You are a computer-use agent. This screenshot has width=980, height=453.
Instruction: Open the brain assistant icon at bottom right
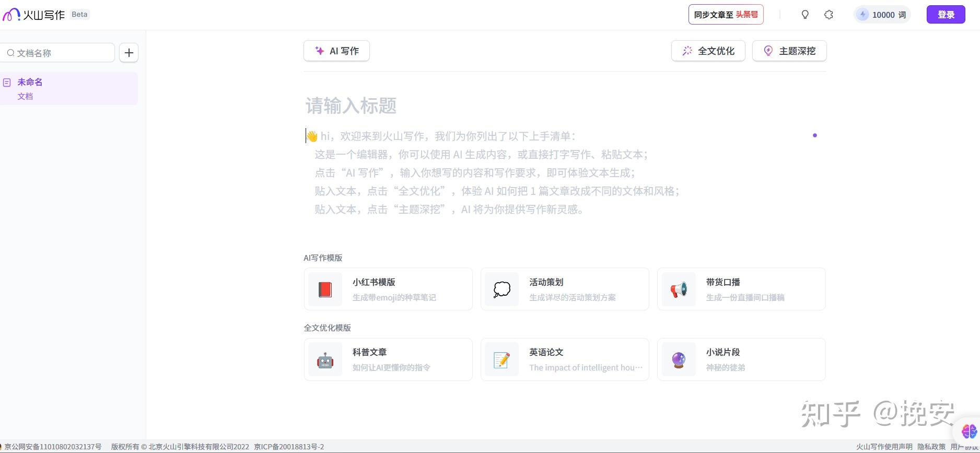[x=969, y=431]
